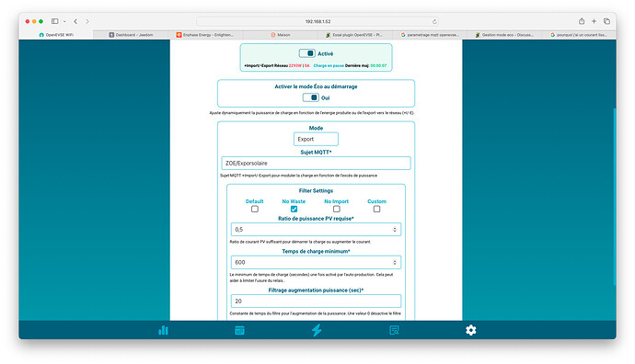Click the Temps de charge minimum field
Screen dimensions: 635x364
[x=316, y=263]
